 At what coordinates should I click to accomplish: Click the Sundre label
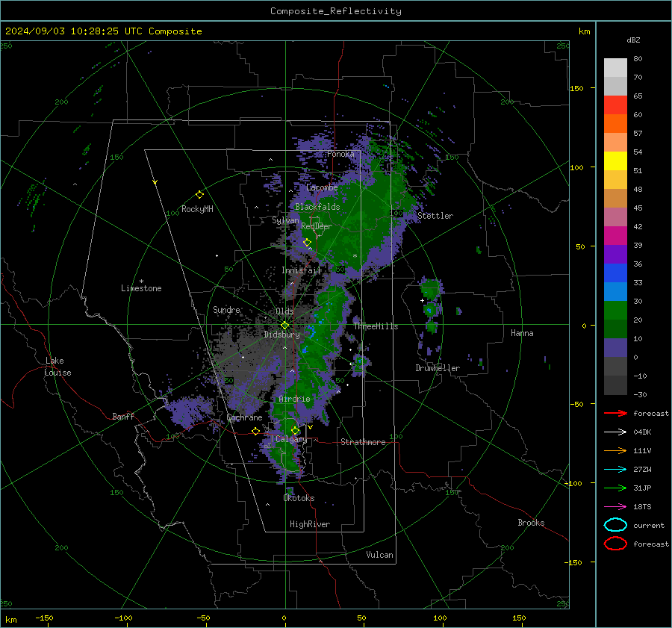coord(226,309)
